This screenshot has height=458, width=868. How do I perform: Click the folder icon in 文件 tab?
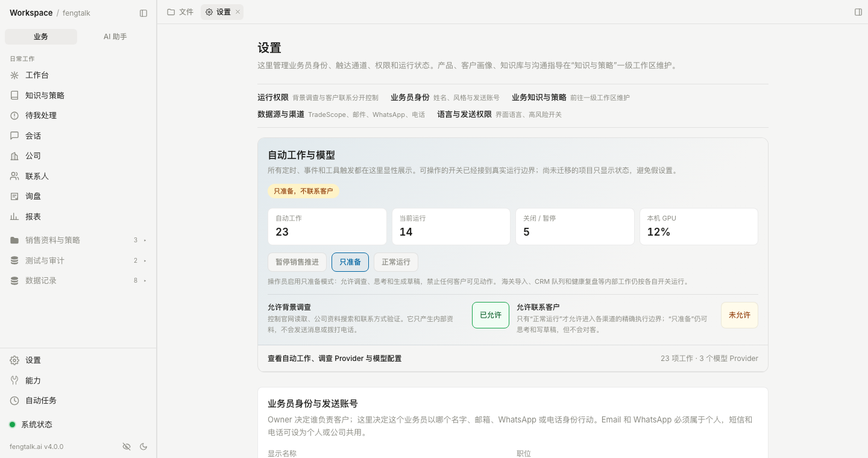pyautogui.click(x=171, y=12)
